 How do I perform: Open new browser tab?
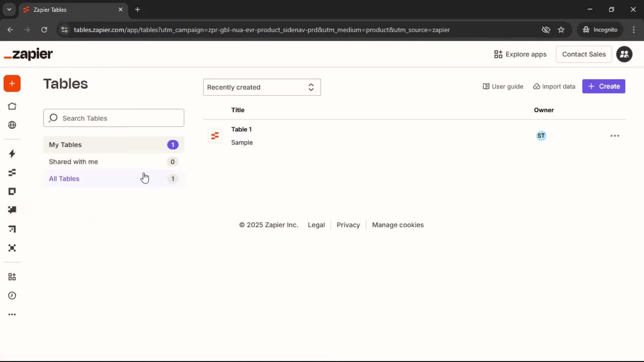pos(138,9)
